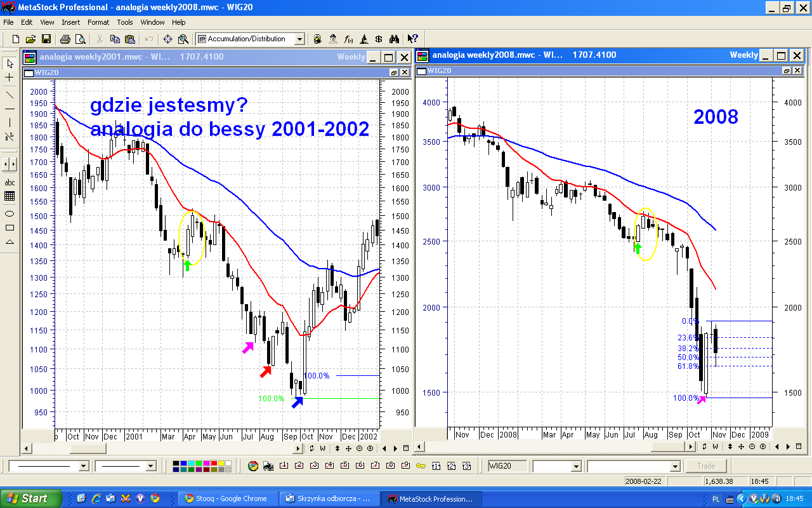The image size is (812, 508).
Task: Click the New document icon
Action: pyautogui.click(x=16, y=39)
